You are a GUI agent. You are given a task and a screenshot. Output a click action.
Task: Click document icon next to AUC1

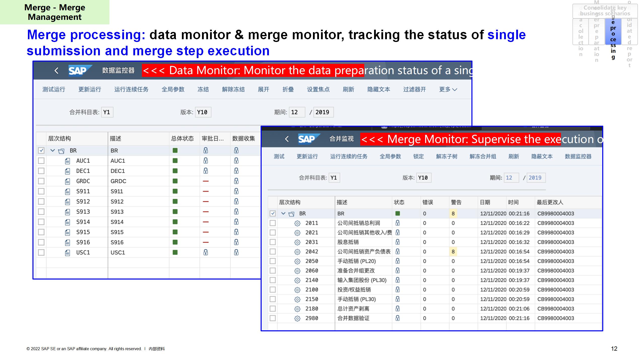coord(67,161)
